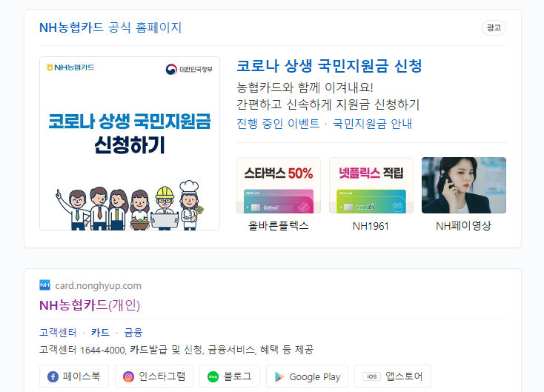Open NH농협카드 공식 홈페이지 title link
Viewport: 544px width, 392px height.
point(110,27)
